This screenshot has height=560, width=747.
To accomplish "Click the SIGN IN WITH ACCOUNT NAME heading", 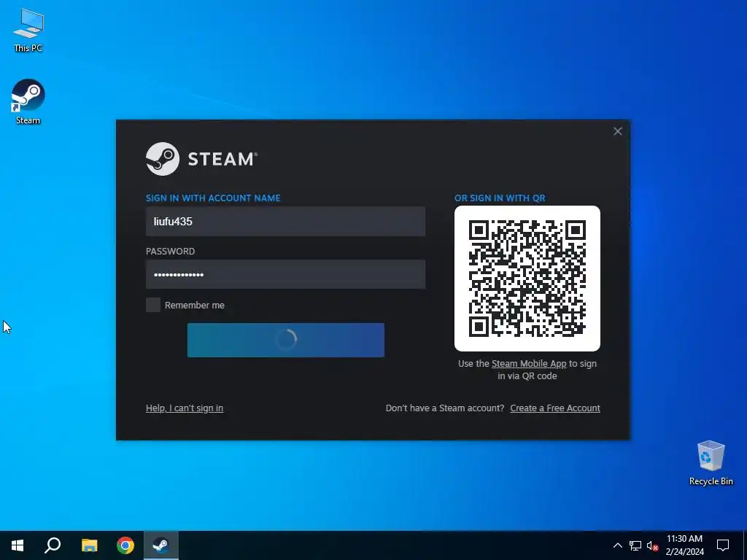I will pyautogui.click(x=213, y=198).
